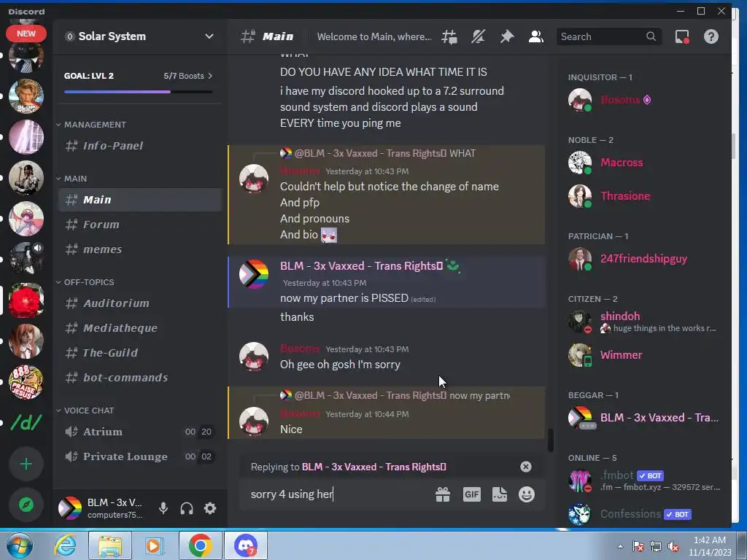Click the chat message scrollbar thumb
Screen dimensions: 747x560
coord(551,440)
